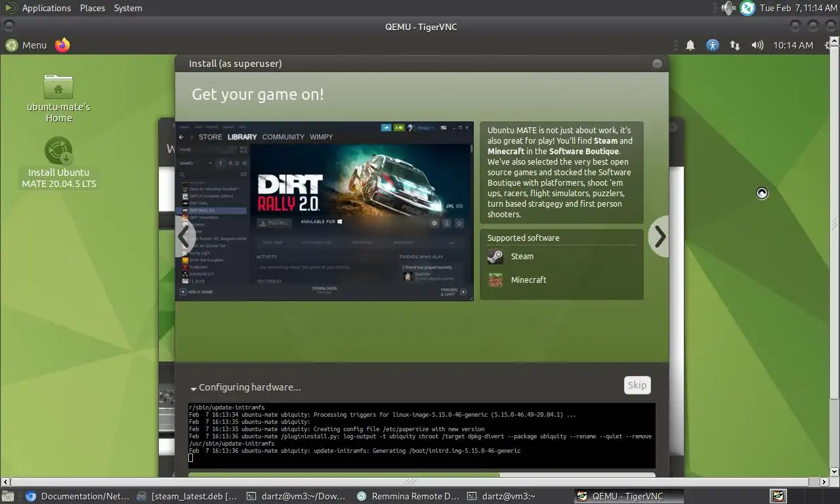840x504 pixels.
Task: Open the accessibility indicator icon
Action: pos(713,45)
